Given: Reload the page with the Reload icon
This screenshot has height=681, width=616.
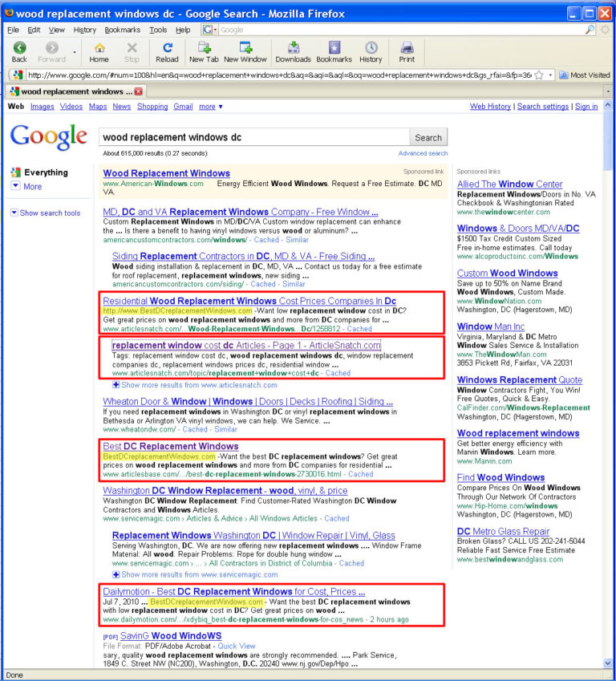Looking at the screenshot, I should click(168, 47).
